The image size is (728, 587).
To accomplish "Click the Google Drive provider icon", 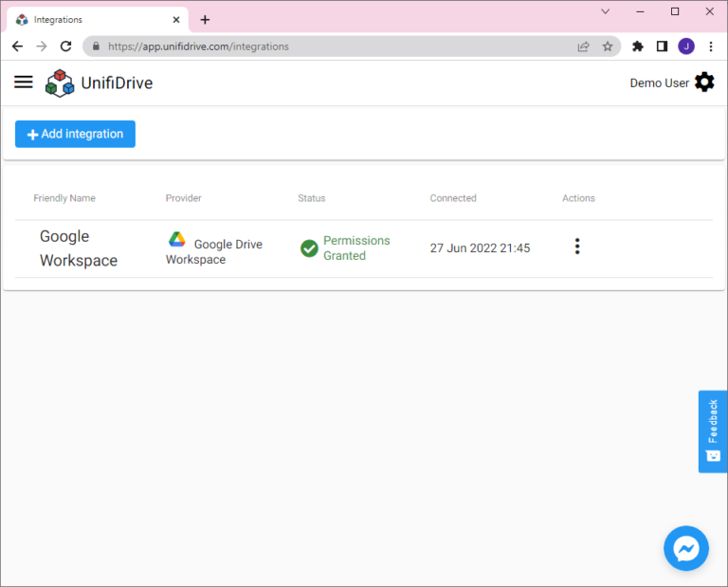I will pyautogui.click(x=177, y=239).
